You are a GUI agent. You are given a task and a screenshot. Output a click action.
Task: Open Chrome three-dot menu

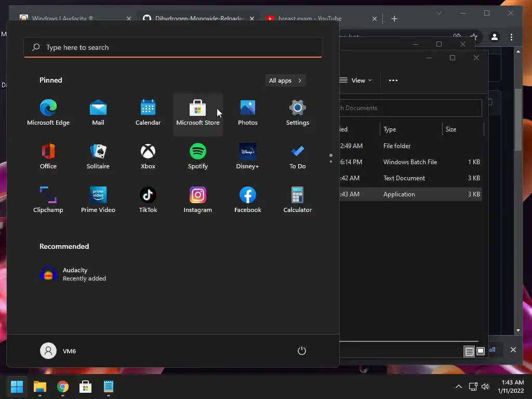pyautogui.click(x=511, y=37)
